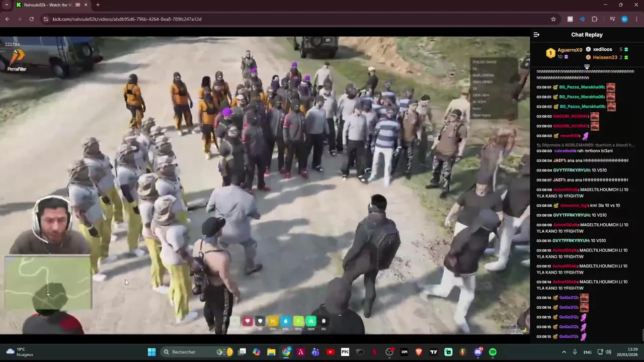Go forward with the browser arrow
The image size is (644, 362).
[19, 19]
